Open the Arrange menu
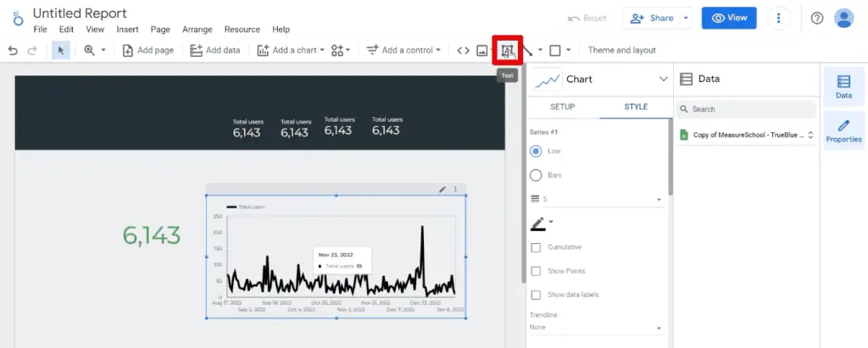 197,30
